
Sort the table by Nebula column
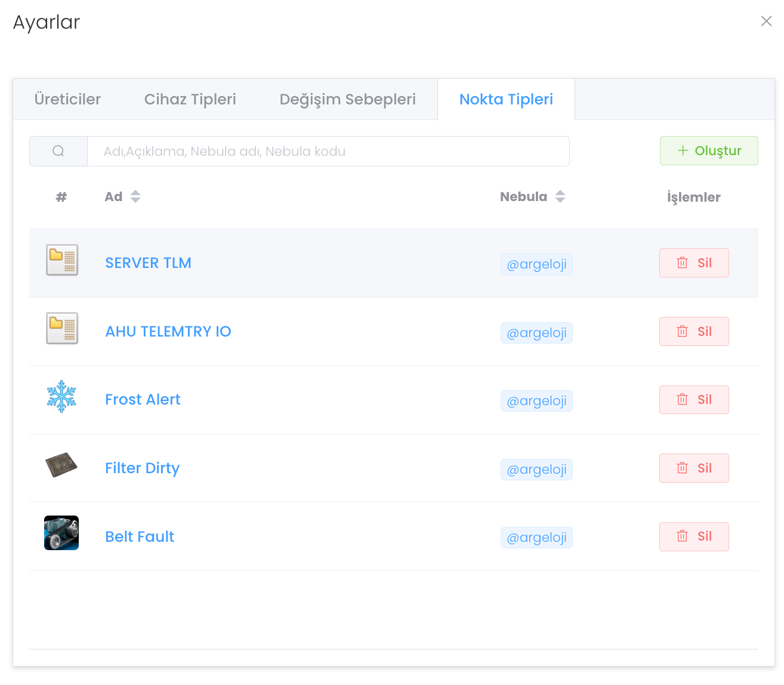tap(560, 196)
